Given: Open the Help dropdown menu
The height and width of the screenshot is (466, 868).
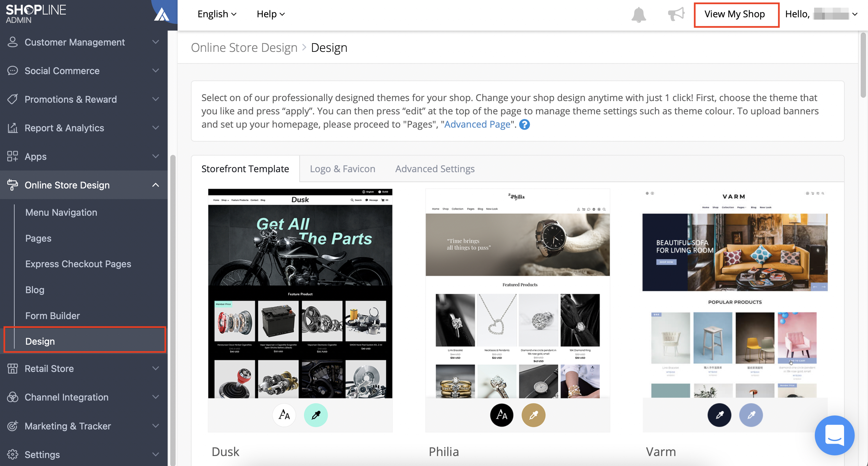Looking at the screenshot, I should (271, 14).
